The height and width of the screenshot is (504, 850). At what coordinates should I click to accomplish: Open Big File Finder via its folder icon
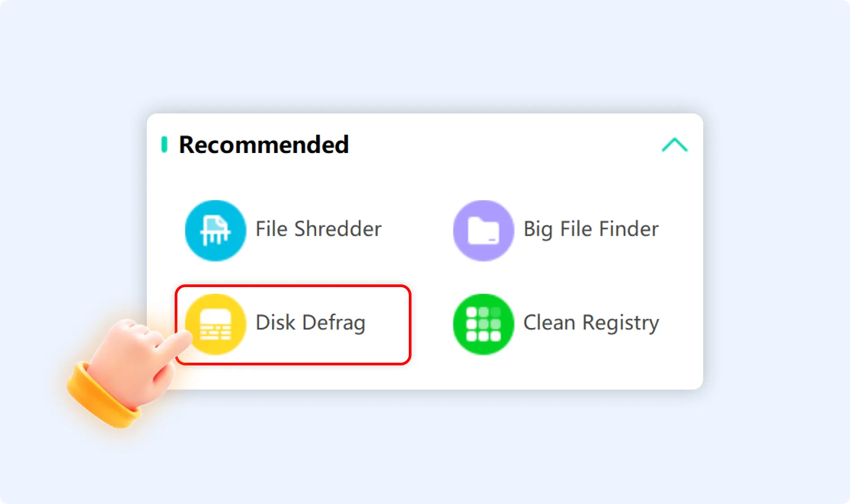483,230
